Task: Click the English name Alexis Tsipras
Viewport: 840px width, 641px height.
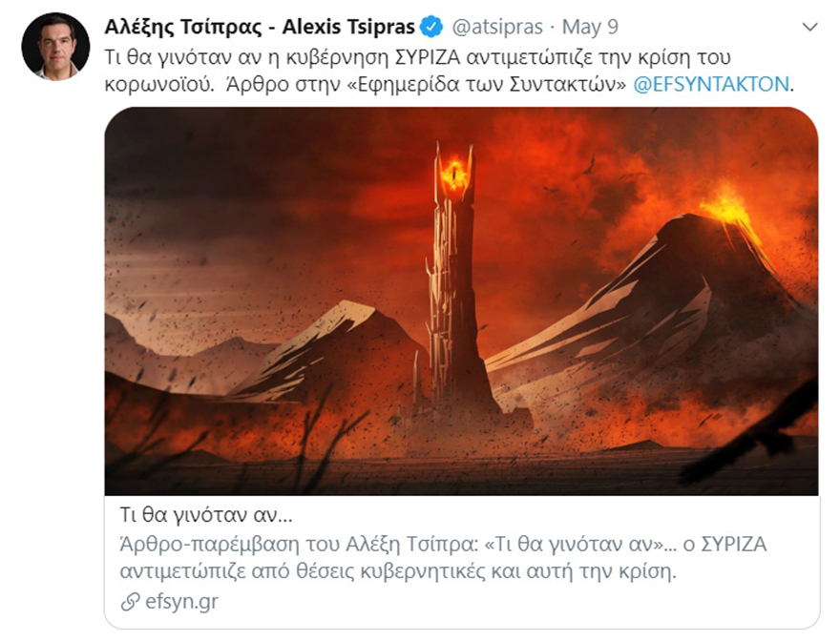Action: point(348,27)
